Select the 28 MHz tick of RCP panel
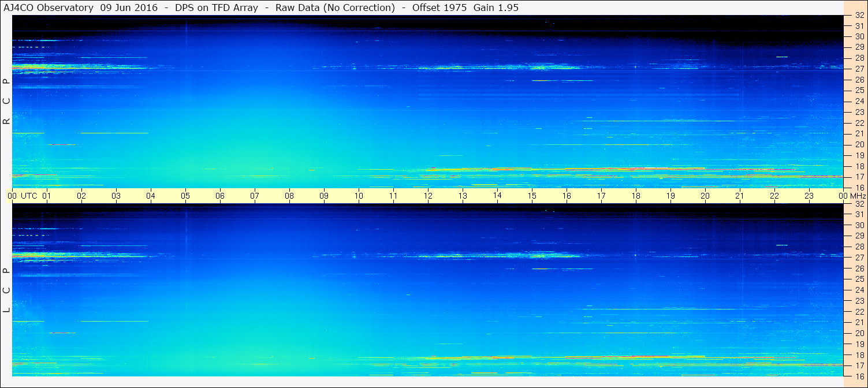Screen dimensions: 868x388 point(859,58)
